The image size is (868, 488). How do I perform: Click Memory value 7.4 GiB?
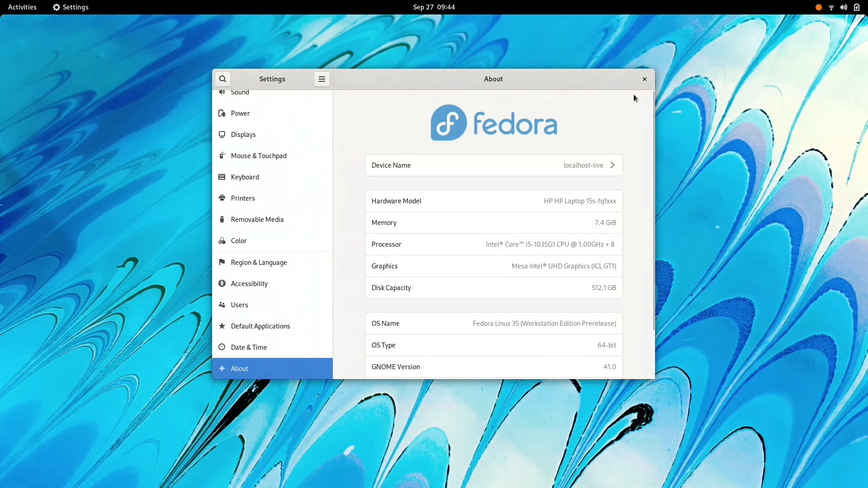605,222
